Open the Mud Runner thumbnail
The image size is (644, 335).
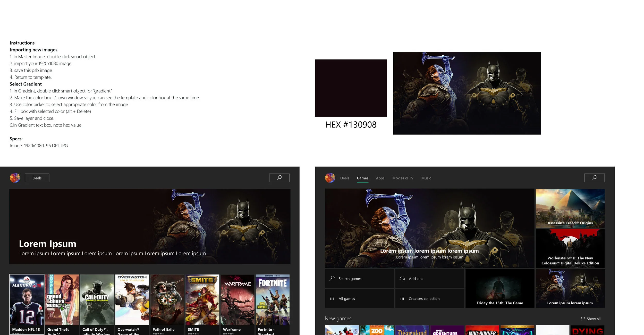click(482, 330)
